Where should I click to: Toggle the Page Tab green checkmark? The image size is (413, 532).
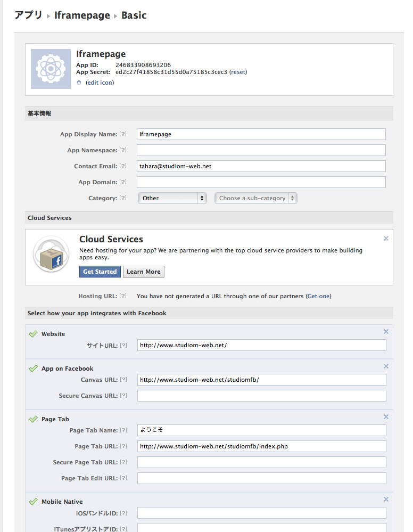[x=33, y=419]
